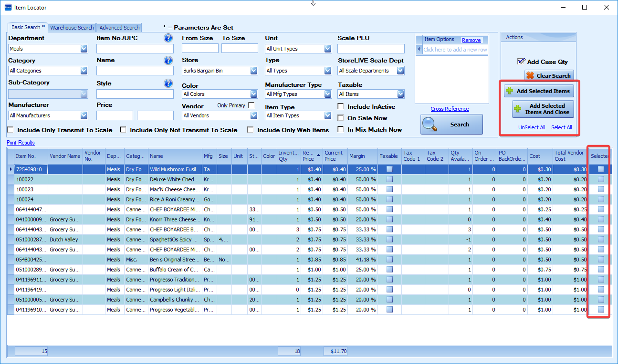618x364 pixels.
Task: Open the Print Results link
Action: pyautogui.click(x=21, y=143)
